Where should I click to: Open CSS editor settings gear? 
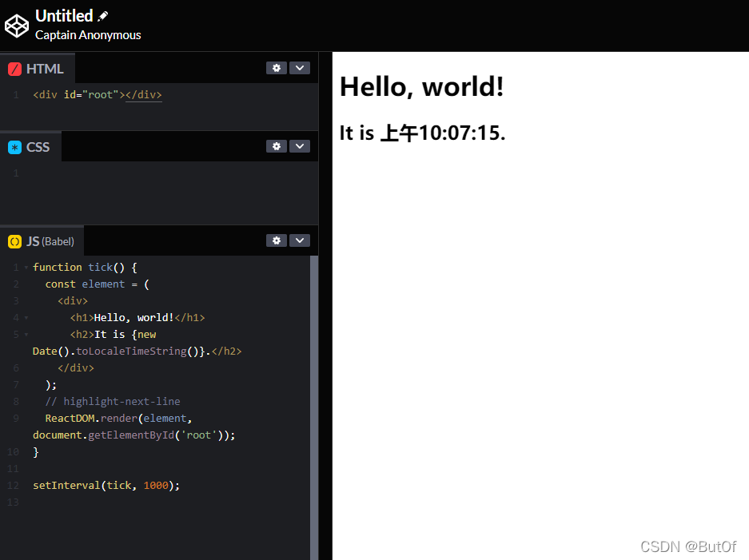coord(277,146)
